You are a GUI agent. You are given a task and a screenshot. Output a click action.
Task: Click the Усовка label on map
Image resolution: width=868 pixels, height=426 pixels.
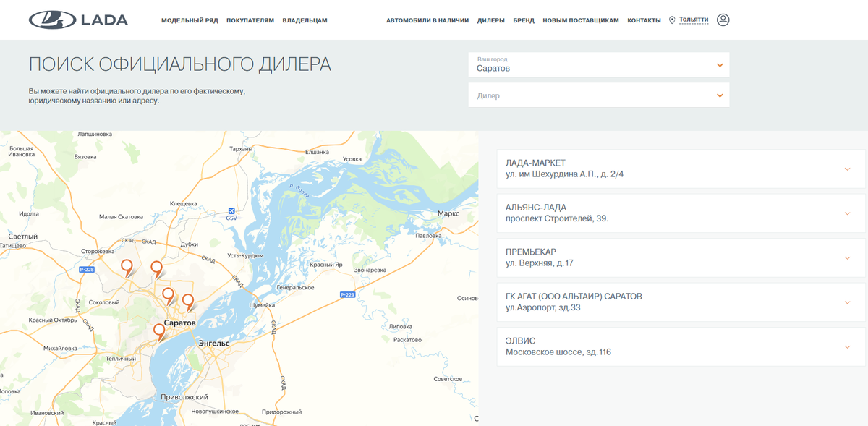(352, 158)
